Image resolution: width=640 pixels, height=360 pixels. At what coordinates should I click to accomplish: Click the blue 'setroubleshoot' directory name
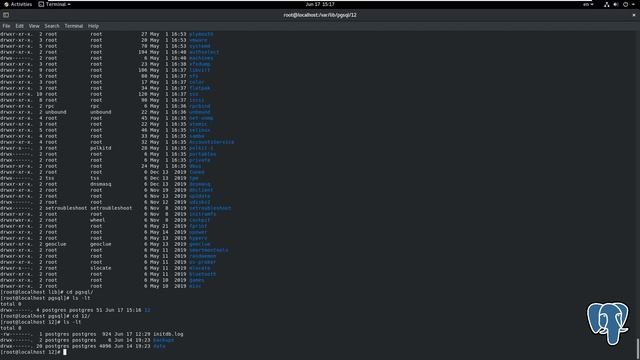tap(210, 208)
